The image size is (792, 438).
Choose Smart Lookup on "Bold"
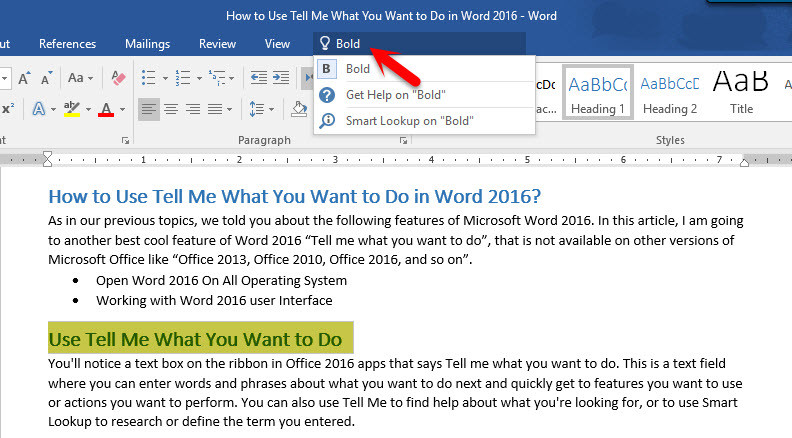(x=424, y=120)
